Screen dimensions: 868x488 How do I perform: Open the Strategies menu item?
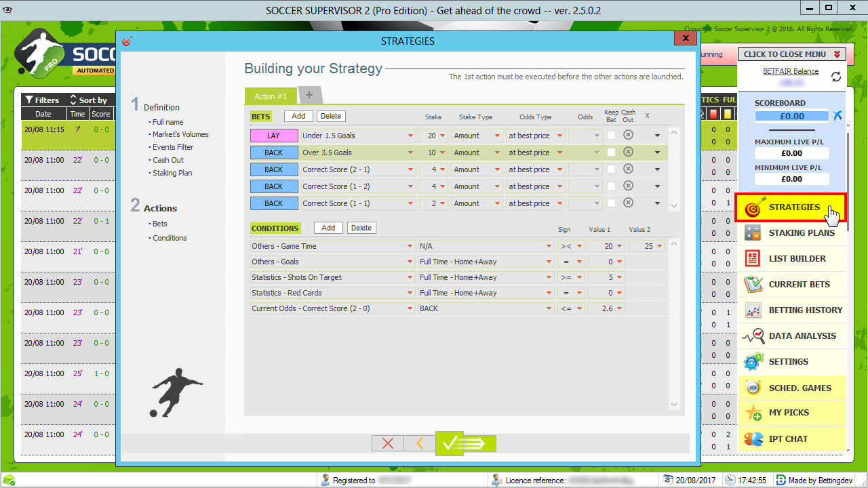(x=791, y=207)
